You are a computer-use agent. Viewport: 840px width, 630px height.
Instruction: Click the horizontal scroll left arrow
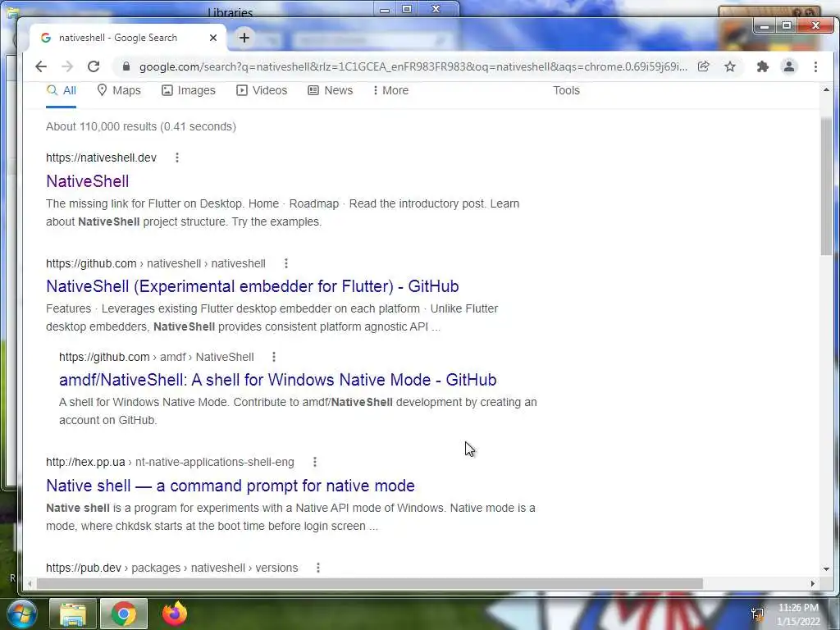(30, 583)
